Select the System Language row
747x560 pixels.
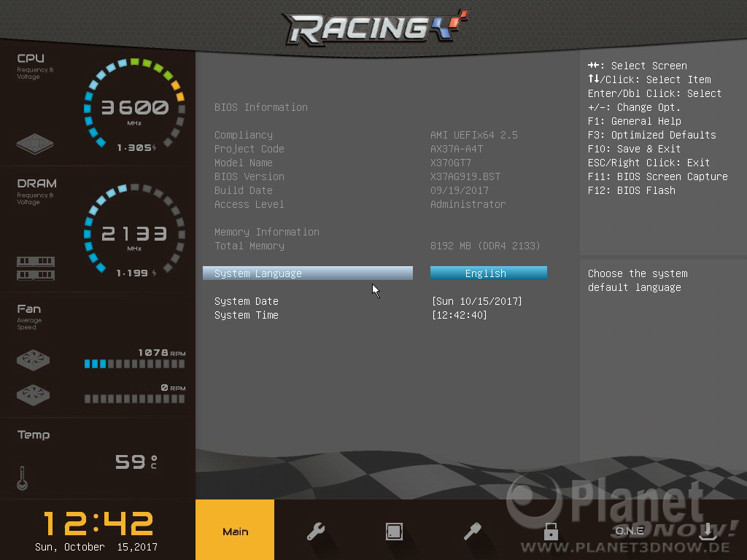tap(308, 273)
